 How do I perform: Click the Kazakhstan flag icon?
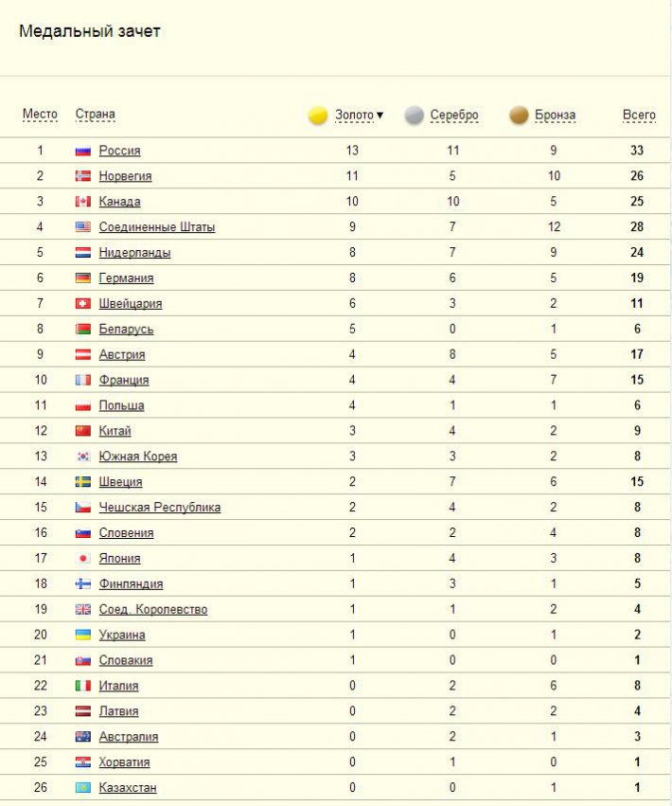82,788
